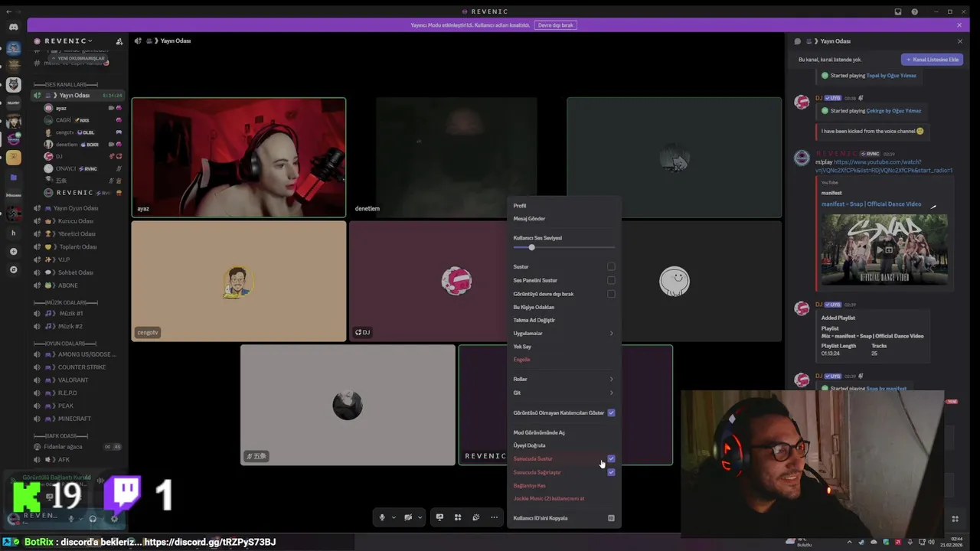The width and height of the screenshot is (980, 551).
Task: Open the soundboard icon in call bar
Action: click(x=476, y=517)
